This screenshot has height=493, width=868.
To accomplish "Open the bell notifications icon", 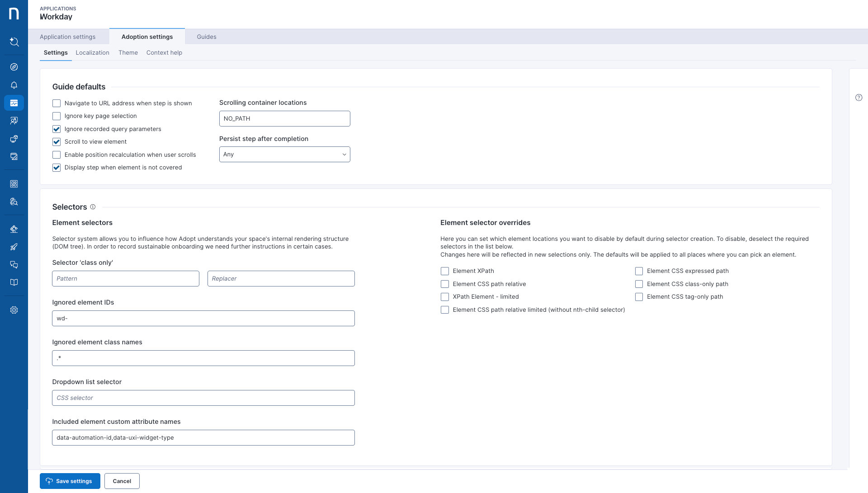I will pyautogui.click(x=14, y=85).
